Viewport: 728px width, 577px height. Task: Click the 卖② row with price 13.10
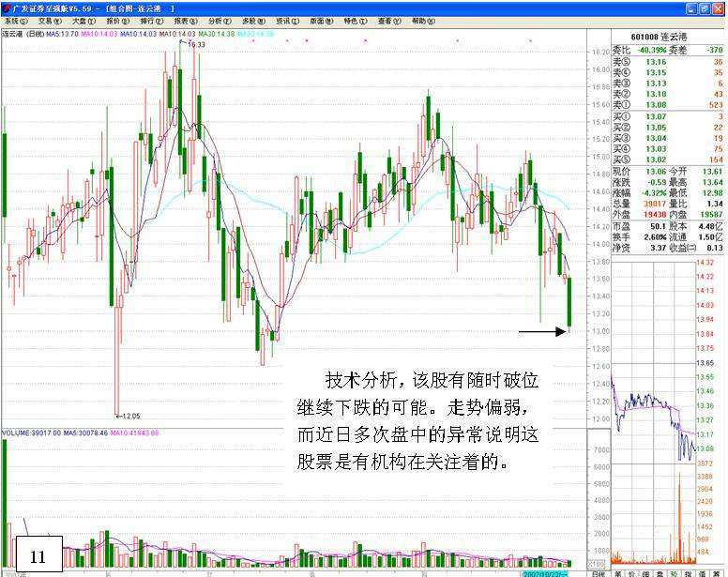coord(668,94)
